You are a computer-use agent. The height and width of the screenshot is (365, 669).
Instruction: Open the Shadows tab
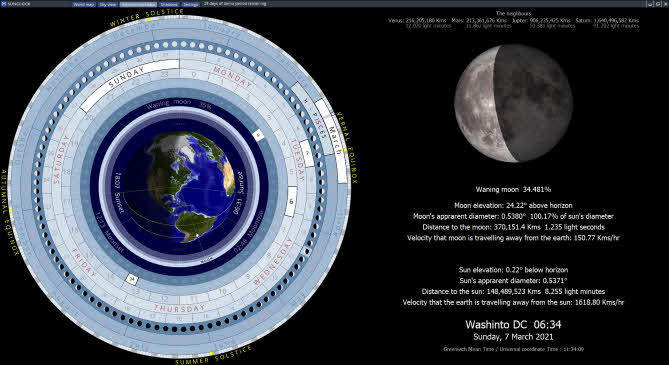click(170, 4)
